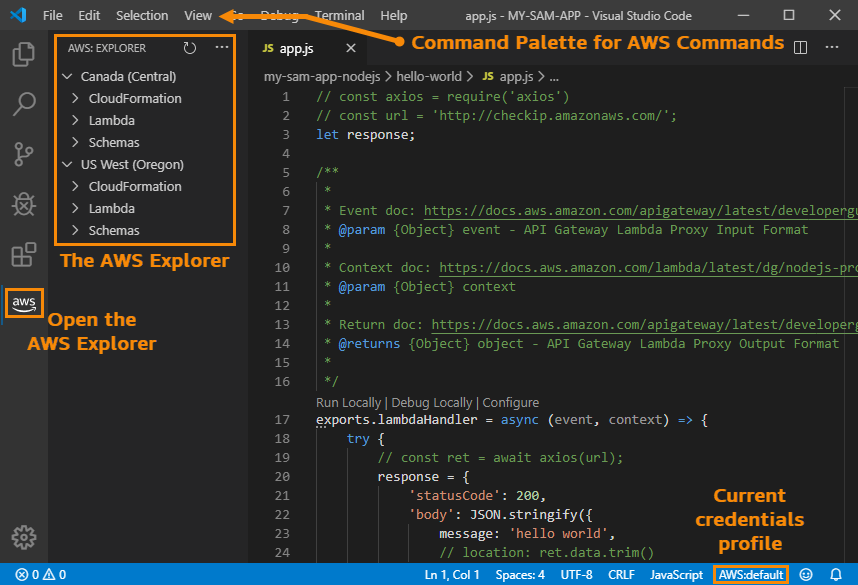
Task: Expand Schemas under US West (Oregon)
Action: point(76,230)
